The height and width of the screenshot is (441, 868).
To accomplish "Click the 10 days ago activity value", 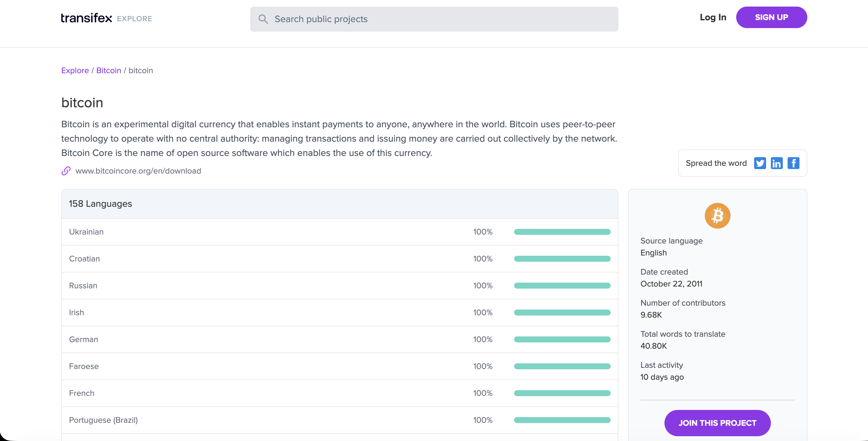I will point(662,377).
